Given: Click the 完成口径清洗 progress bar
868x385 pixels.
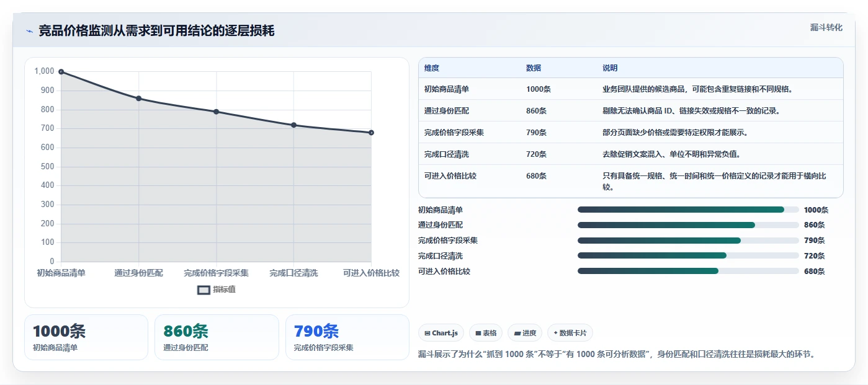Looking at the screenshot, I should pyautogui.click(x=688, y=255).
